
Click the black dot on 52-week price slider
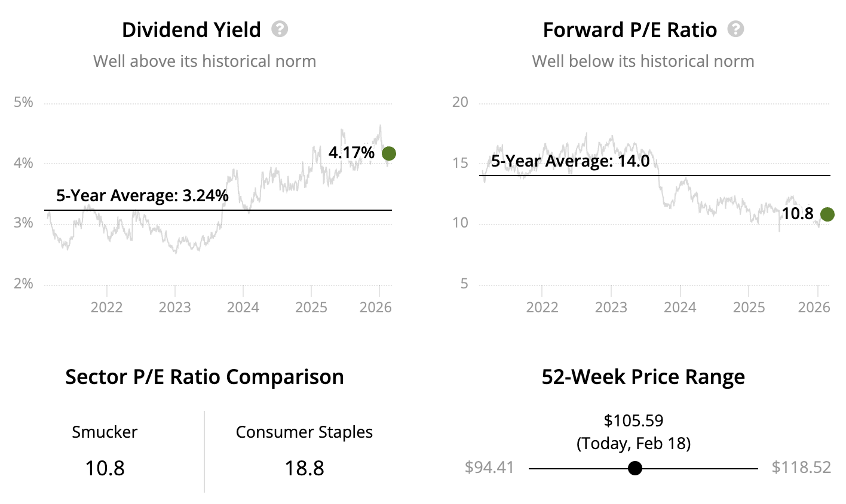pyautogui.click(x=635, y=468)
